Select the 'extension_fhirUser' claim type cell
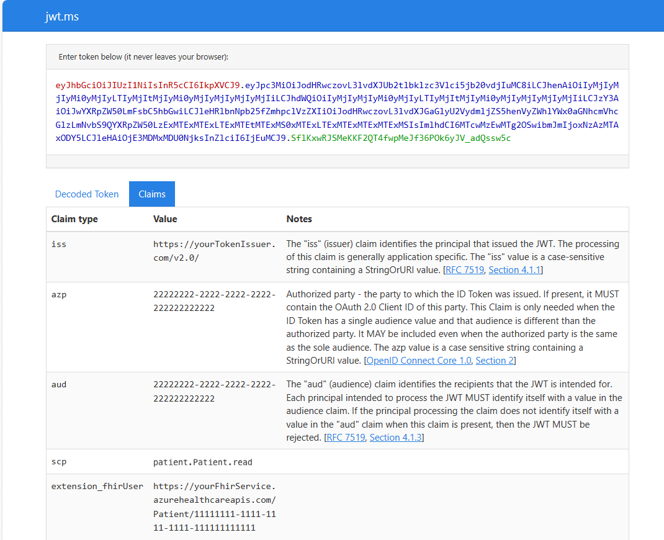The width and height of the screenshot is (664, 540). (97, 486)
